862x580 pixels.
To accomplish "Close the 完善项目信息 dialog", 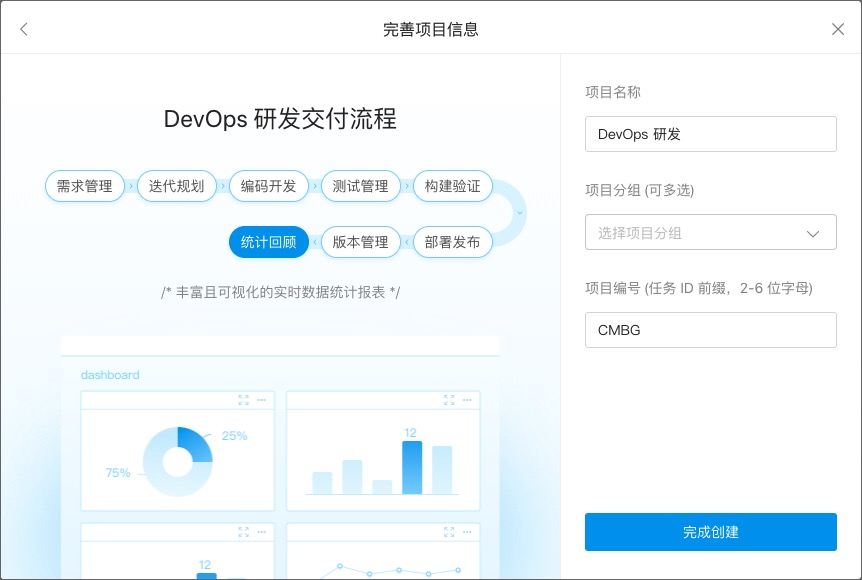I will [x=838, y=29].
